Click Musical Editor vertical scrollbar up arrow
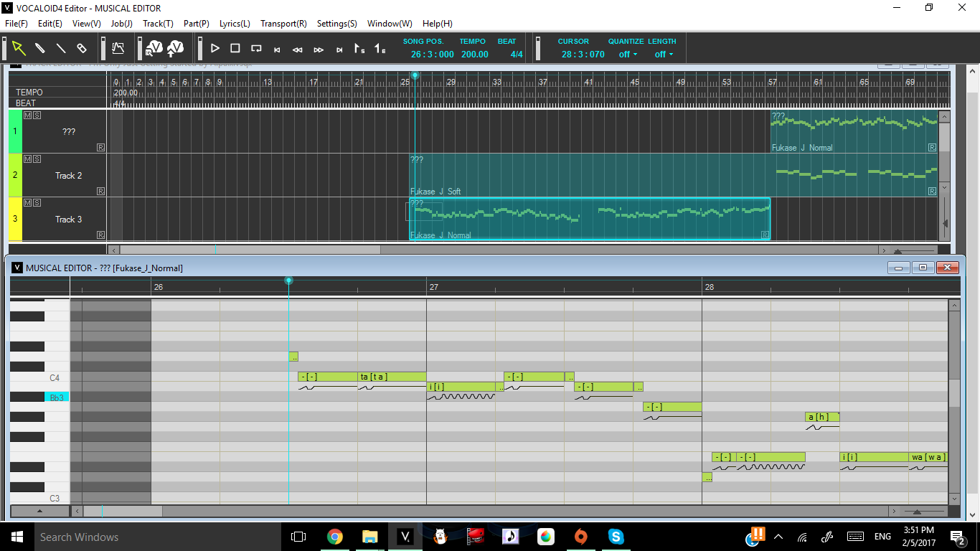 (954, 305)
